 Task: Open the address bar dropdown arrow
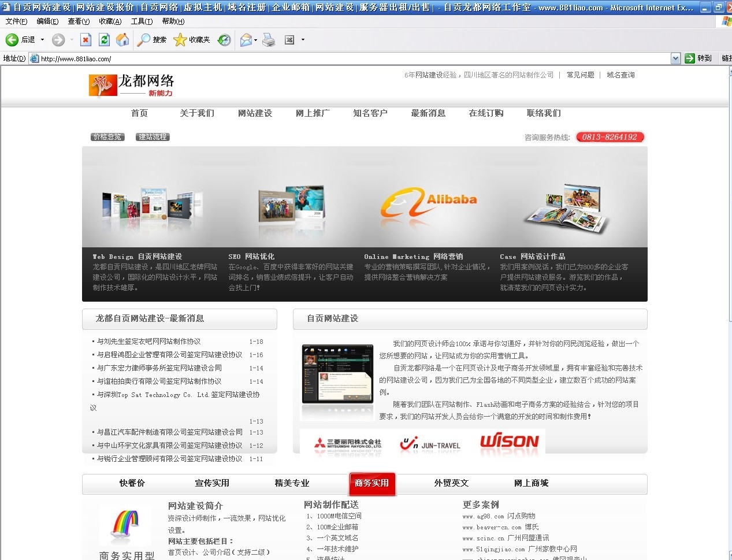pyautogui.click(x=675, y=58)
